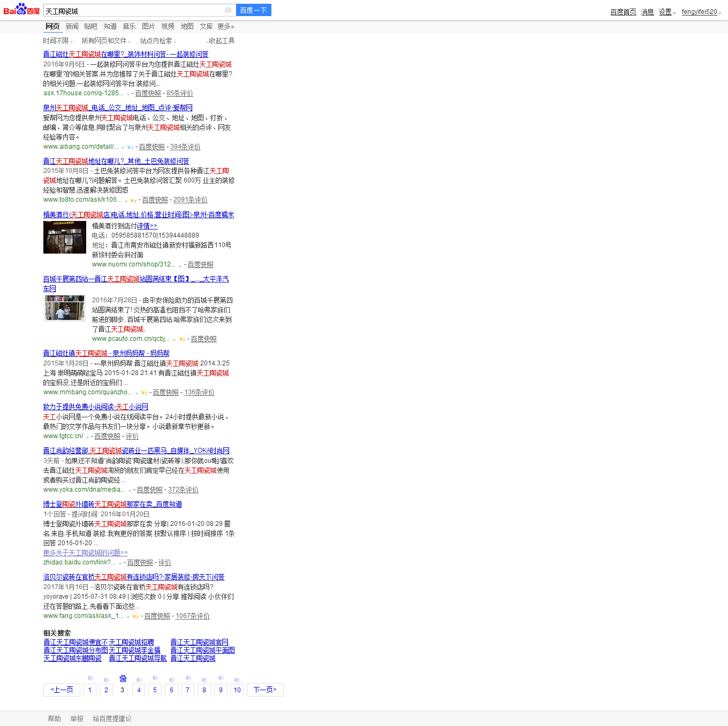Click the V verification icon beside www.pcauto.com.cn URL

(182, 339)
